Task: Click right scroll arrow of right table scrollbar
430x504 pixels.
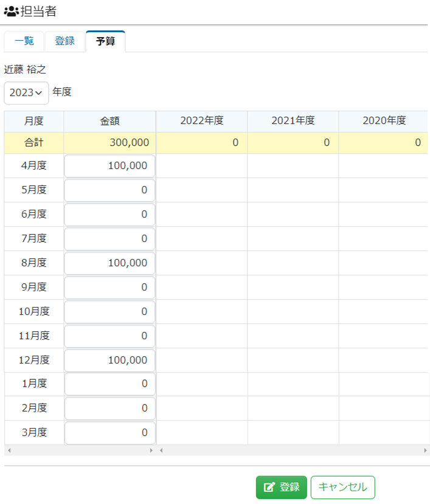Action: coord(425,450)
